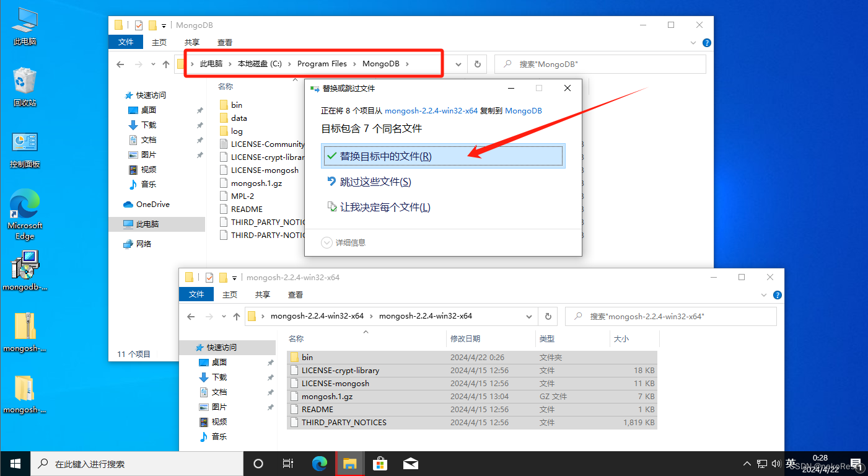Click properties quick-access icon in MongoDB title bar

click(x=139, y=25)
